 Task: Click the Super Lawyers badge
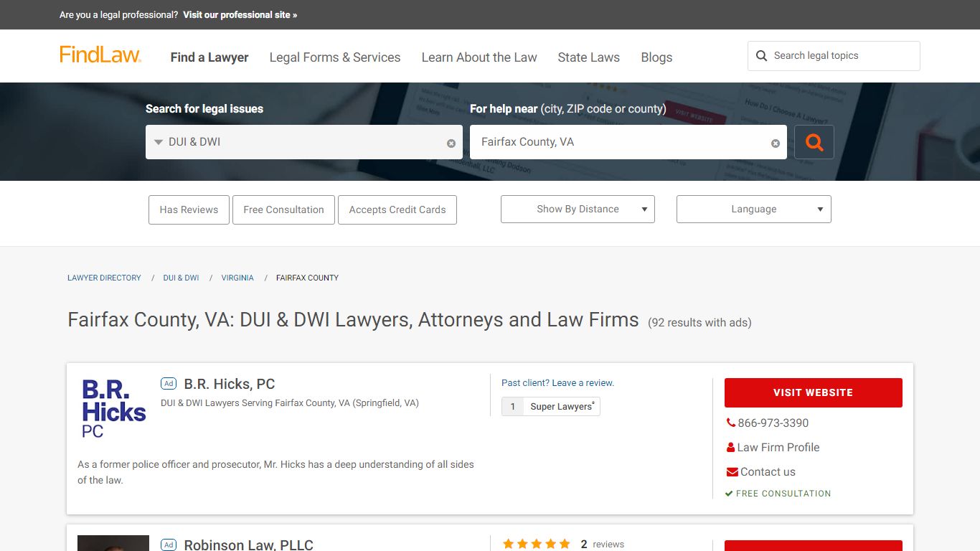click(551, 407)
